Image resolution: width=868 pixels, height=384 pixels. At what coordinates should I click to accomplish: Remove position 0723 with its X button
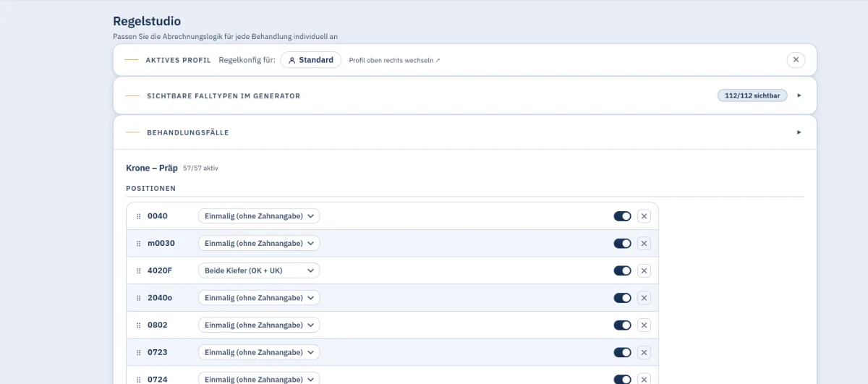coord(644,353)
